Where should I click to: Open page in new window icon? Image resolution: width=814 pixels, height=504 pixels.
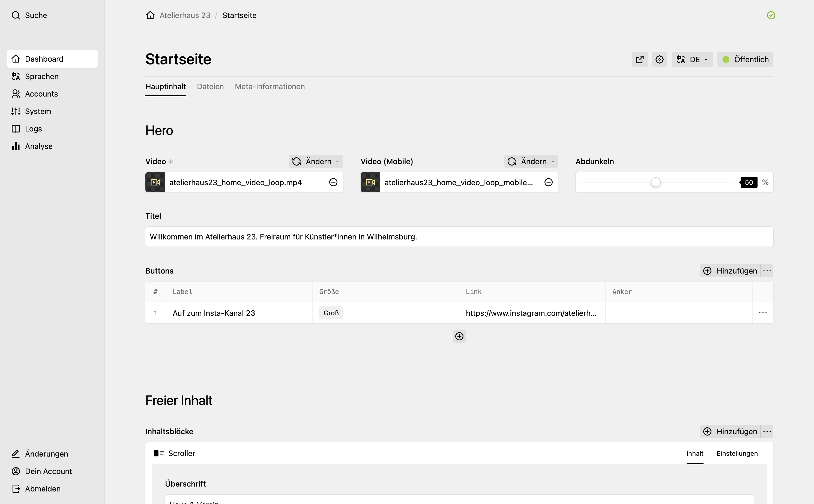point(640,59)
